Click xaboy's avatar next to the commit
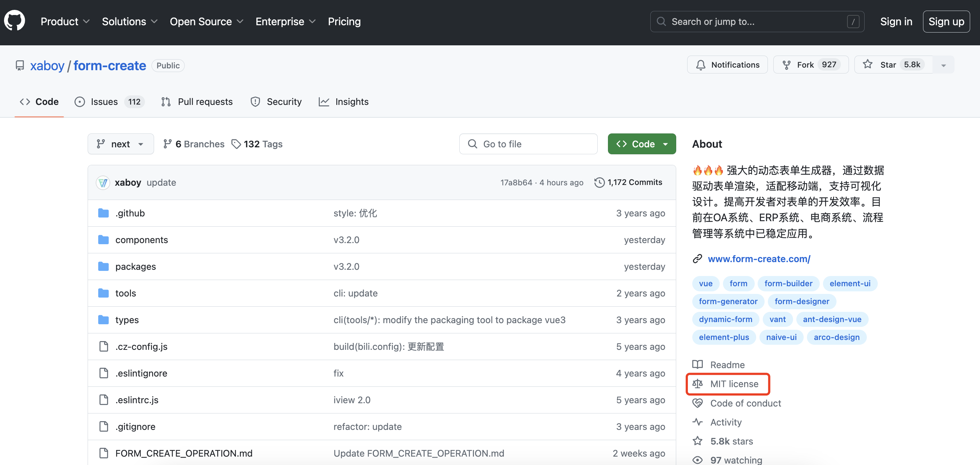This screenshot has width=980, height=465. (x=103, y=182)
